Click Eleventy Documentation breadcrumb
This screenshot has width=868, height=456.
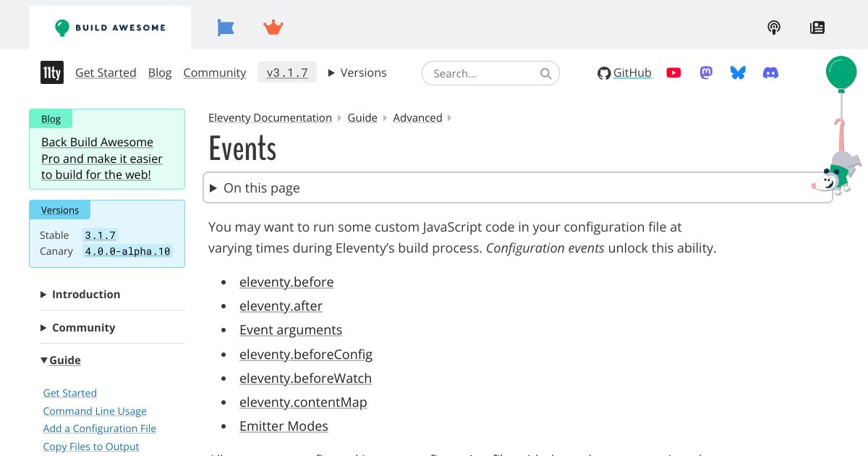[270, 117]
